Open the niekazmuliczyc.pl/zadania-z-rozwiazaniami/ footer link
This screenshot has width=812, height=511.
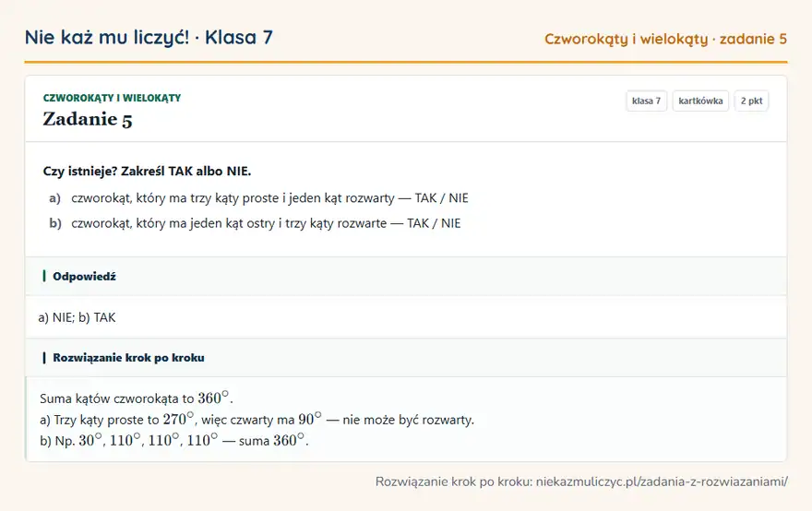click(662, 481)
